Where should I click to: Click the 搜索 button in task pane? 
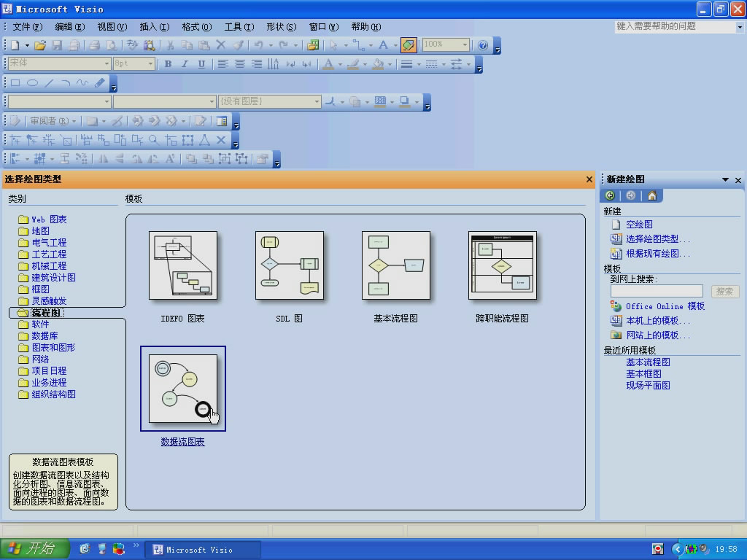[724, 292]
